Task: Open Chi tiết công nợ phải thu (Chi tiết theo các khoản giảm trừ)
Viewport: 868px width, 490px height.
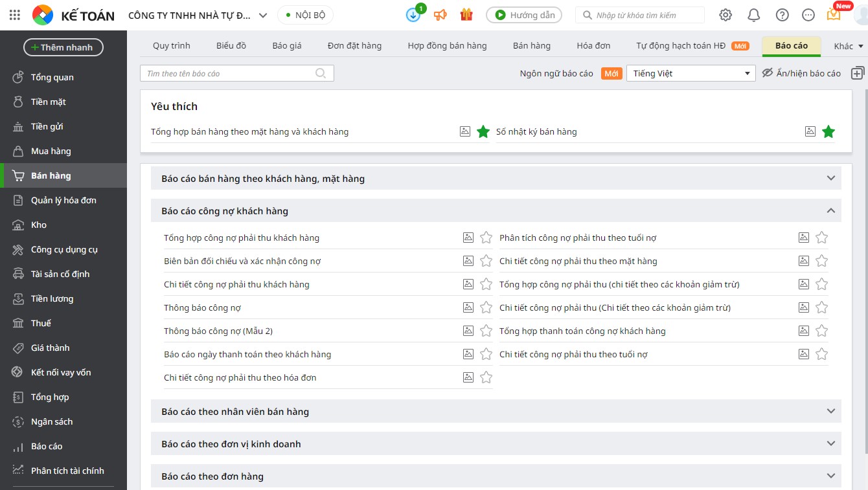Action: (615, 307)
